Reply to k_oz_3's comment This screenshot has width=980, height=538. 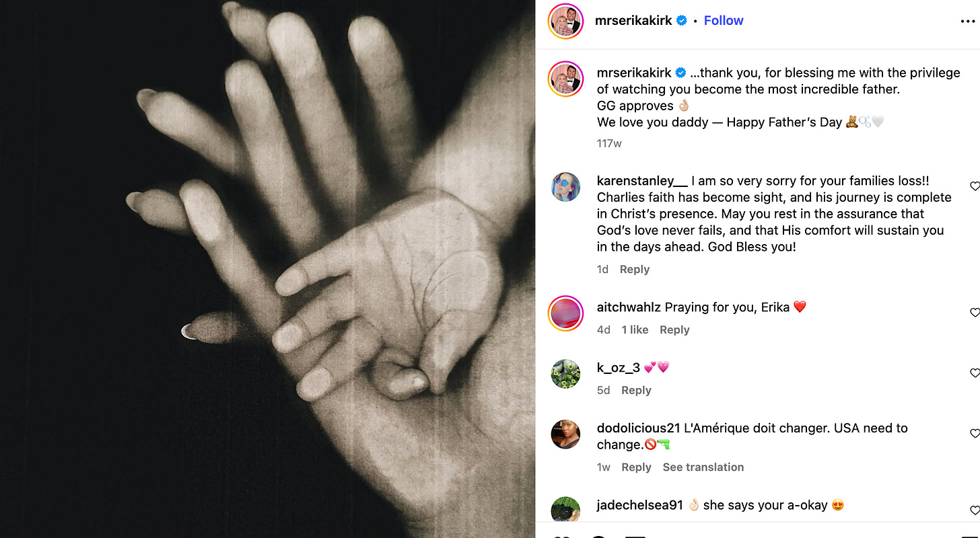coord(636,391)
